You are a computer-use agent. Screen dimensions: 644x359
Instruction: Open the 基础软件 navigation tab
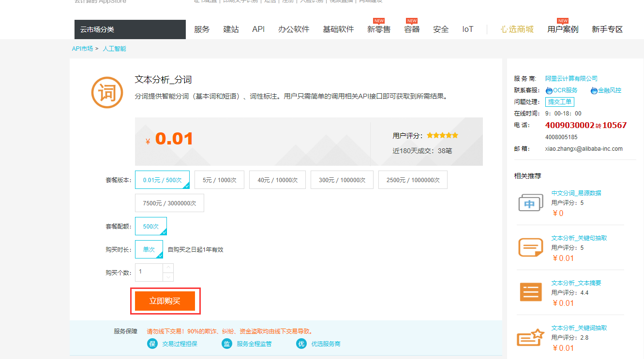(x=338, y=29)
